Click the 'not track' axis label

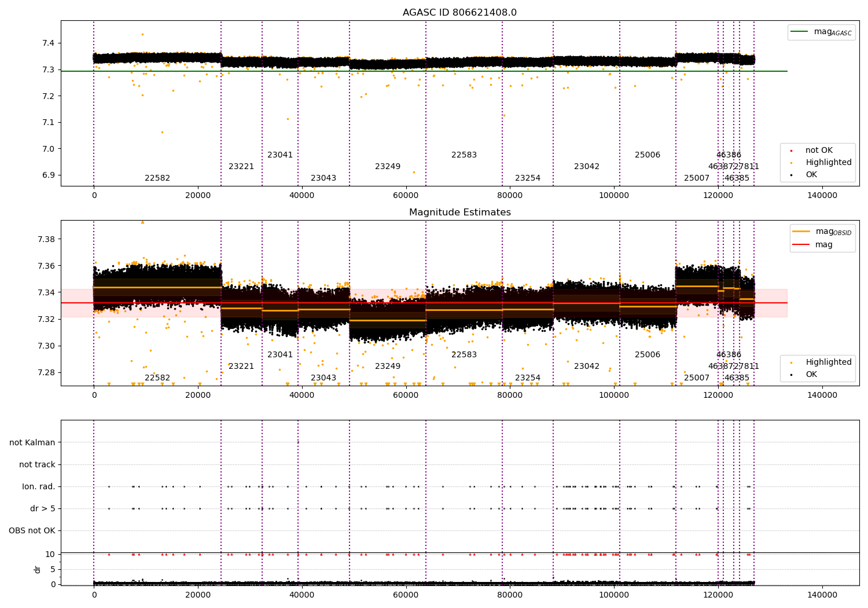pyautogui.click(x=37, y=464)
